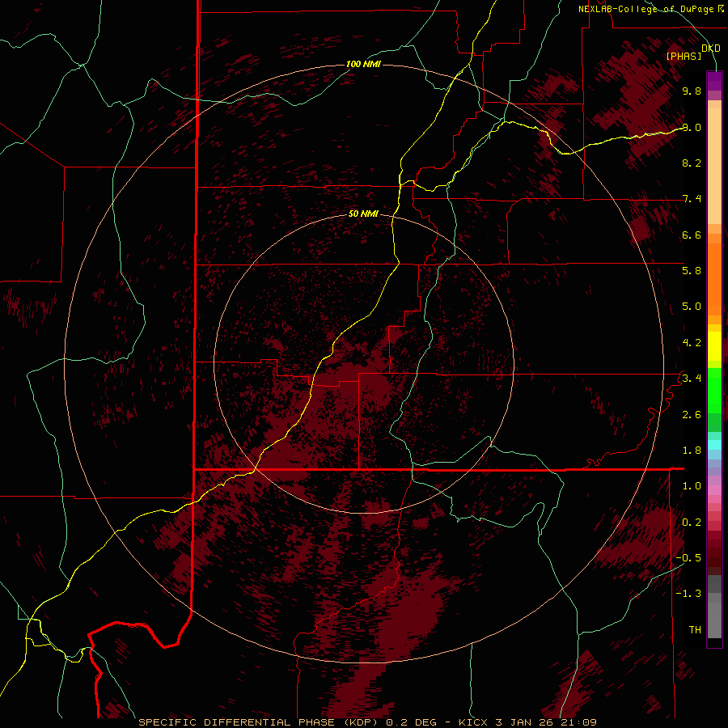Pick the pink band of the legend
The height and width of the screenshot is (728, 728).
click(714, 490)
